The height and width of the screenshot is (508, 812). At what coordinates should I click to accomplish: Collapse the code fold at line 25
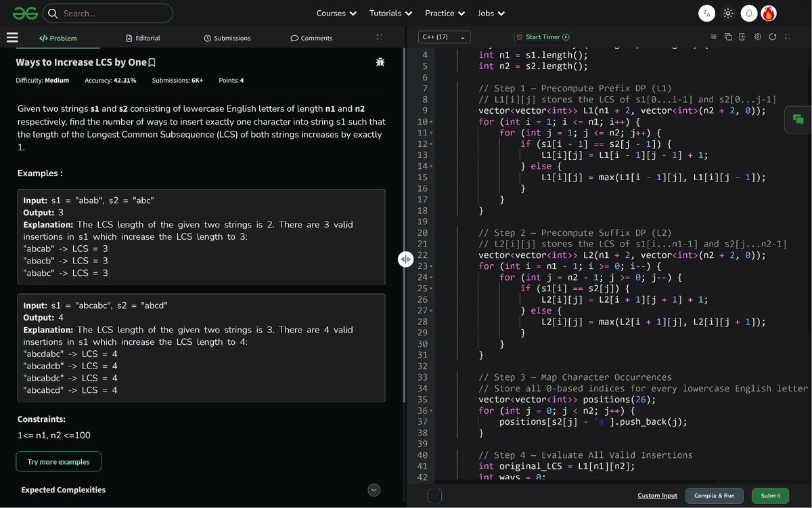coord(431,289)
